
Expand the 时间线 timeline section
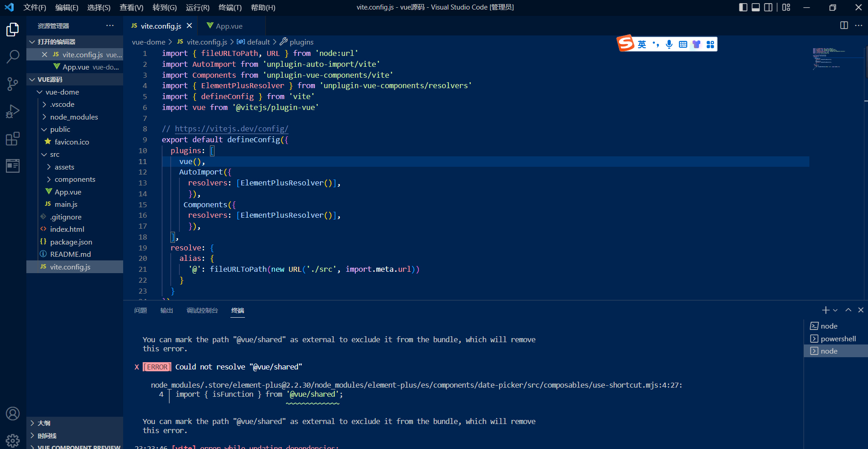75,436
